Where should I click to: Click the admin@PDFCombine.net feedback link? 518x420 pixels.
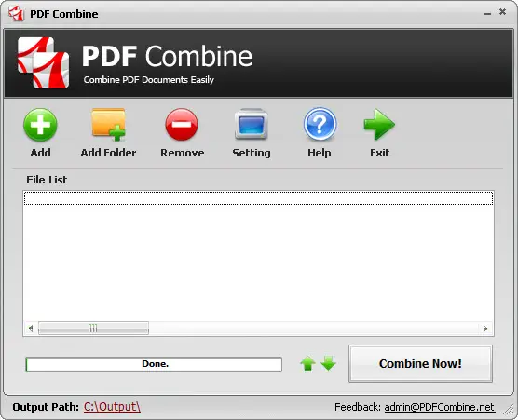(x=440, y=407)
